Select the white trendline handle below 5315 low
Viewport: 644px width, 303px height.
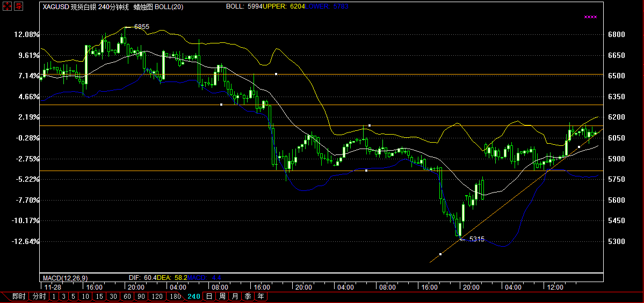(x=440, y=254)
